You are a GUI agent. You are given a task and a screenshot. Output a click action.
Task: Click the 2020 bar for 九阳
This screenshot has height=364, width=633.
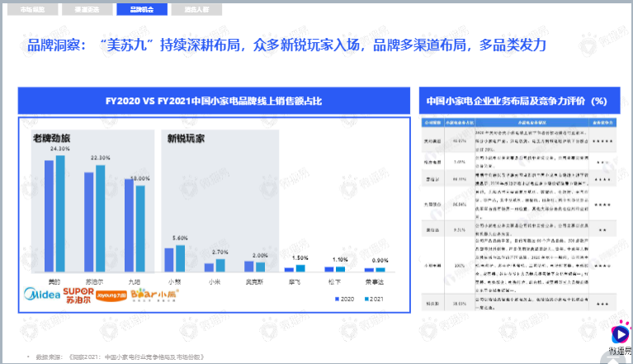[x=129, y=225]
